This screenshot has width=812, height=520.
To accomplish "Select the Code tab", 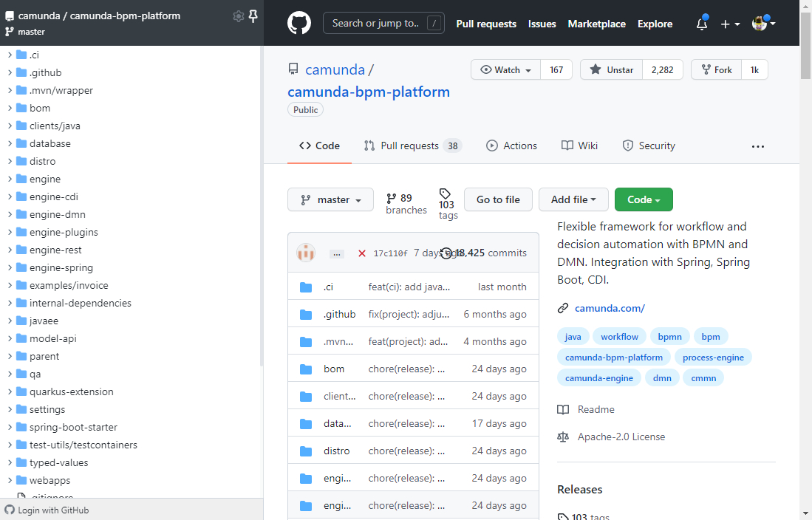I will tap(319, 146).
